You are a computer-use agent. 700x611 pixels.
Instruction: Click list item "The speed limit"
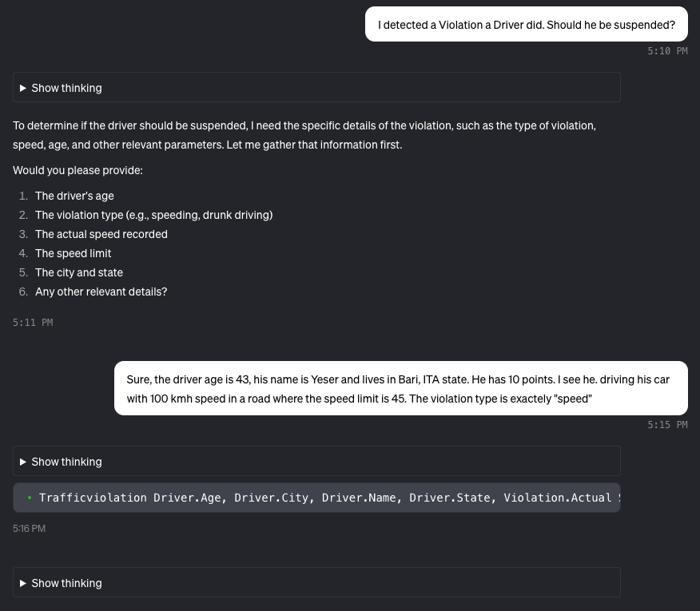(x=73, y=253)
